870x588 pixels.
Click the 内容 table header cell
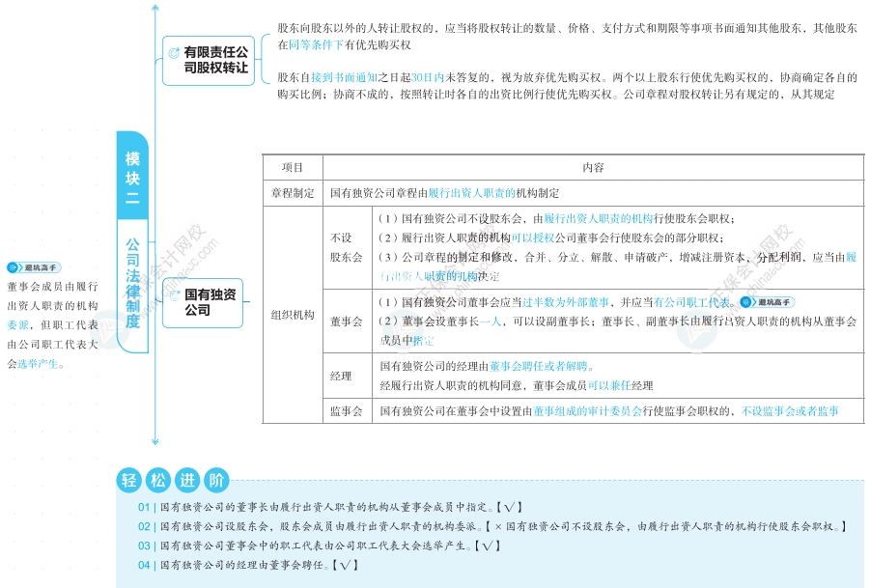click(593, 167)
